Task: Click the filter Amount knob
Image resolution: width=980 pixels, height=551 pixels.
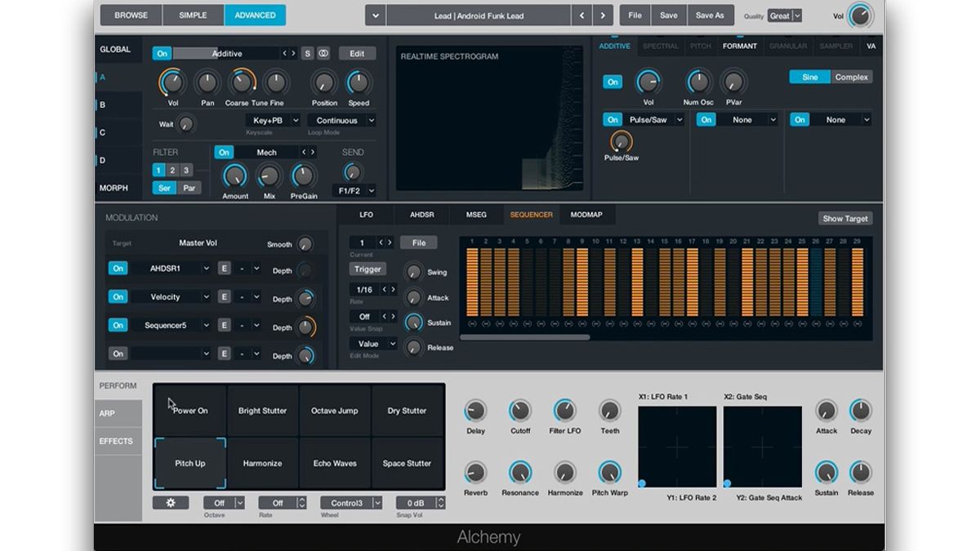Action: pos(235,176)
